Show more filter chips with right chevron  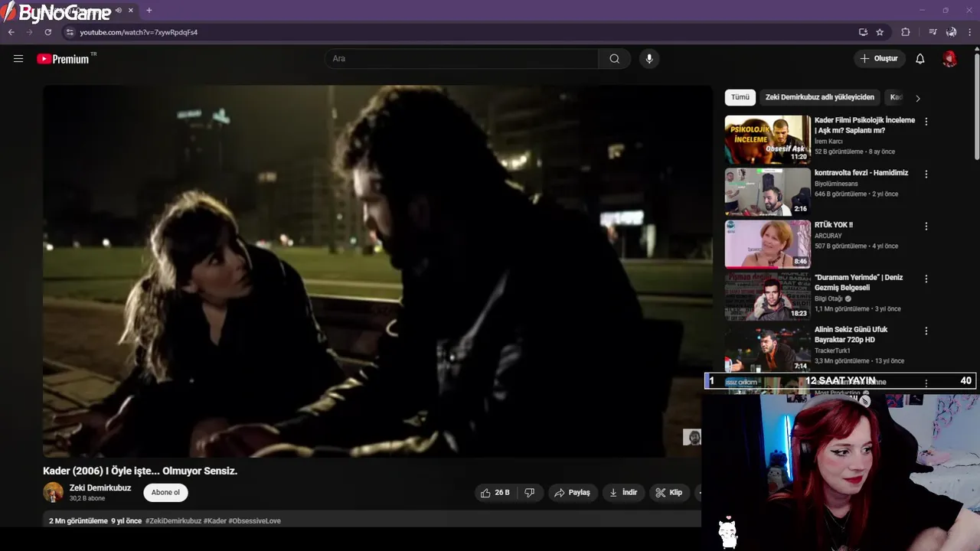coord(917,98)
